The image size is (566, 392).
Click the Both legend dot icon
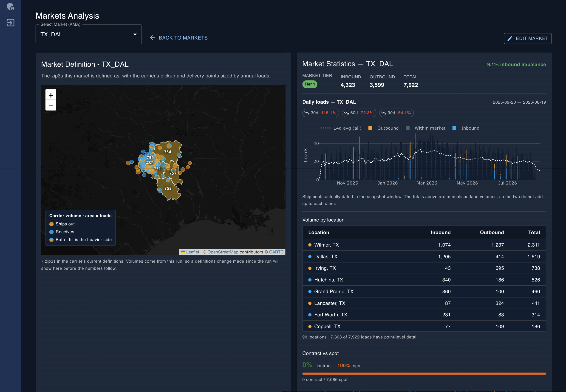[51, 240]
